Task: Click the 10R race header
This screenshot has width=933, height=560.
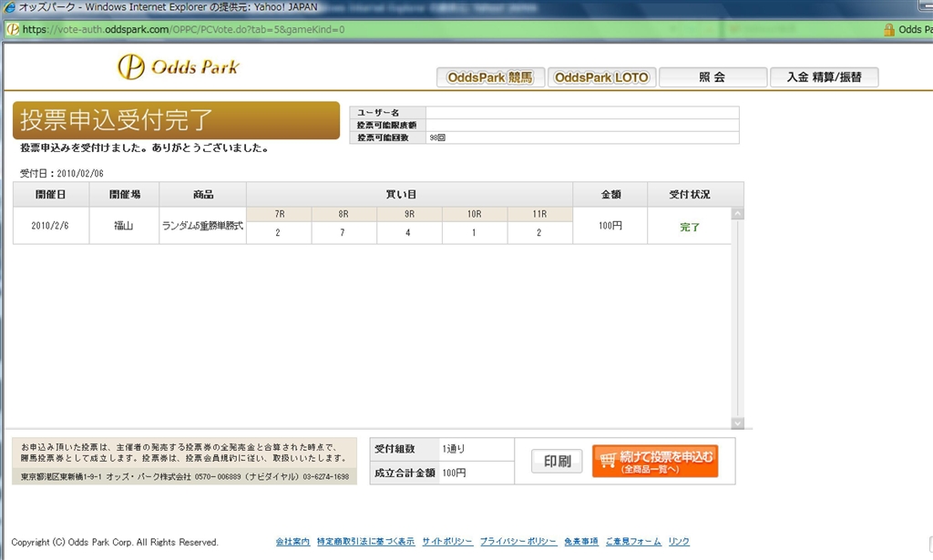Action: tap(474, 214)
